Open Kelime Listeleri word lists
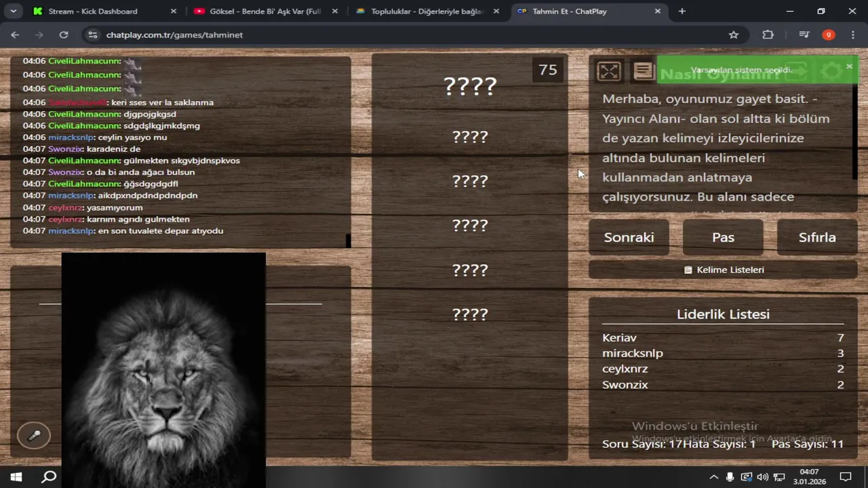 click(723, 270)
